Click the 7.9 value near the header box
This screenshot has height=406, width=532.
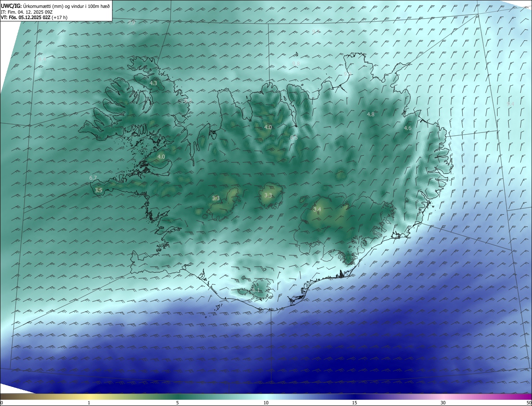click(131, 23)
